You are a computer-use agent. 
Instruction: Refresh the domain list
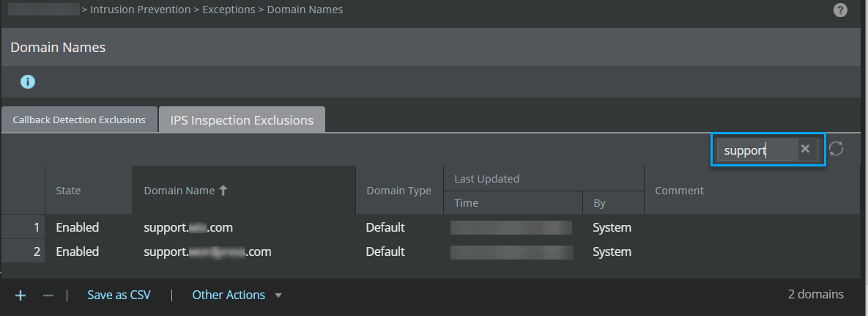click(836, 149)
